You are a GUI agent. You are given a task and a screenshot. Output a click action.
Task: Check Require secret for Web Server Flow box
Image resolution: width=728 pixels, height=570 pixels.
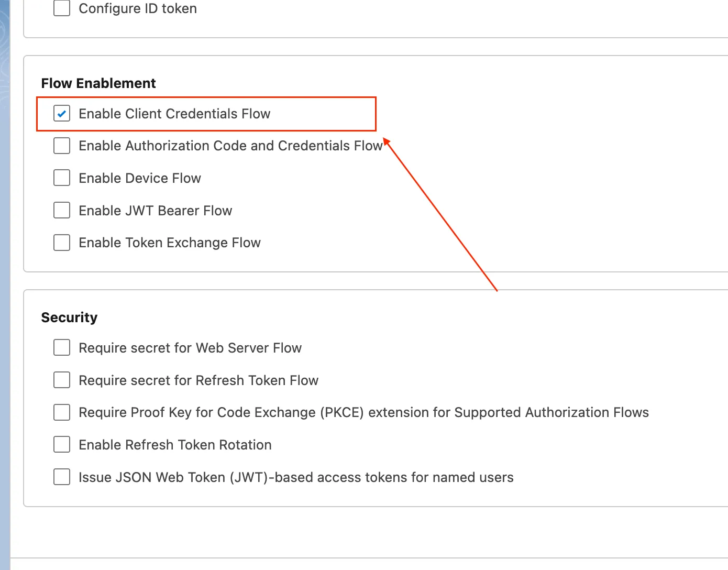tap(62, 348)
